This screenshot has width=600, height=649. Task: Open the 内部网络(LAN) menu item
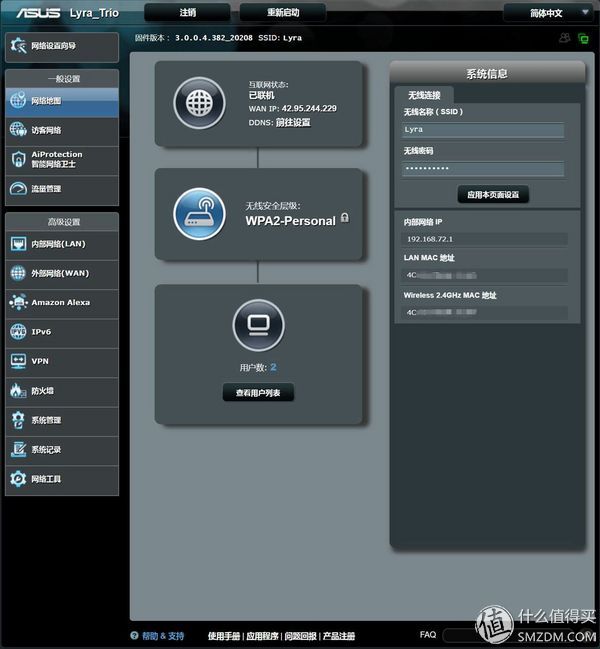click(x=62, y=244)
